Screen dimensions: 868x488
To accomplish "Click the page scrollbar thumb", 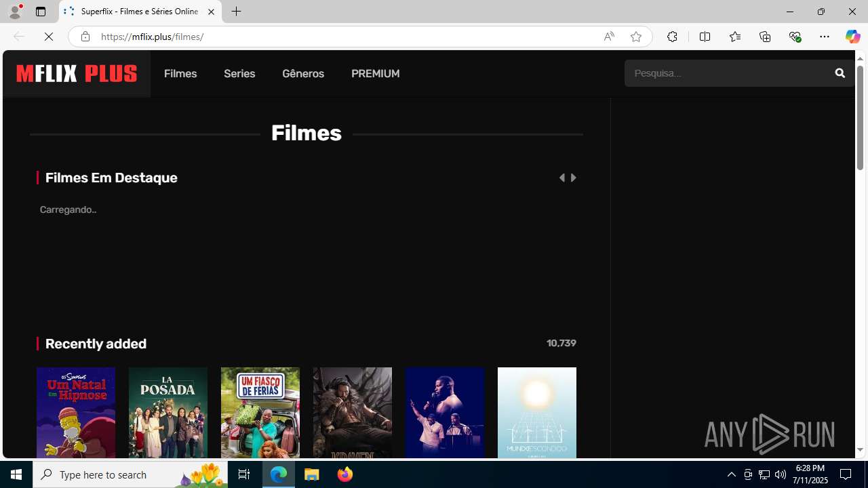I will click(x=860, y=118).
